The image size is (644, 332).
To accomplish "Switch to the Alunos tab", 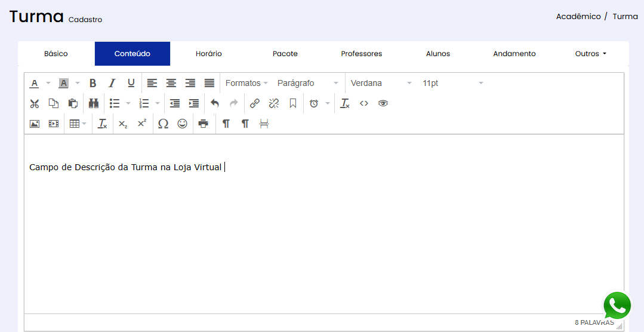I will tap(438, 54).
